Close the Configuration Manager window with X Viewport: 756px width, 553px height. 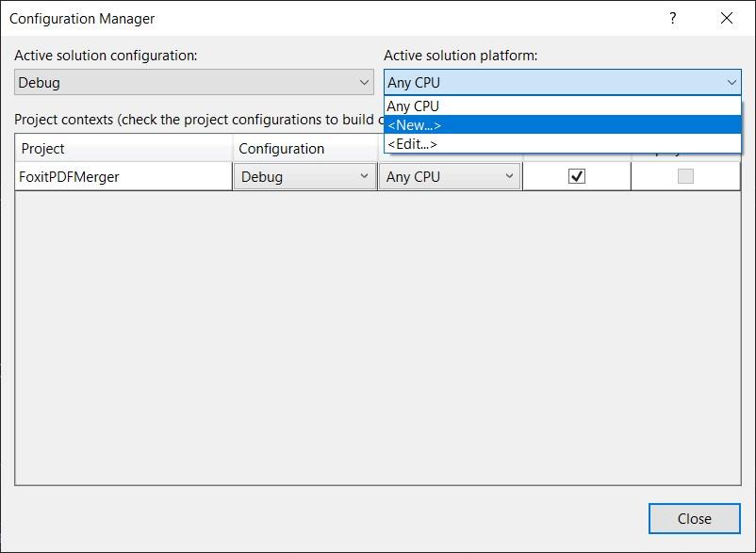(x=727, y=18)
